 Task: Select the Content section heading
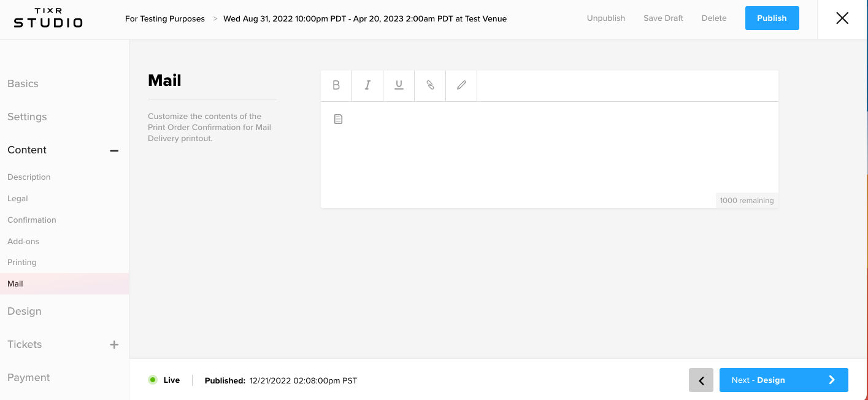coord(27,150)
